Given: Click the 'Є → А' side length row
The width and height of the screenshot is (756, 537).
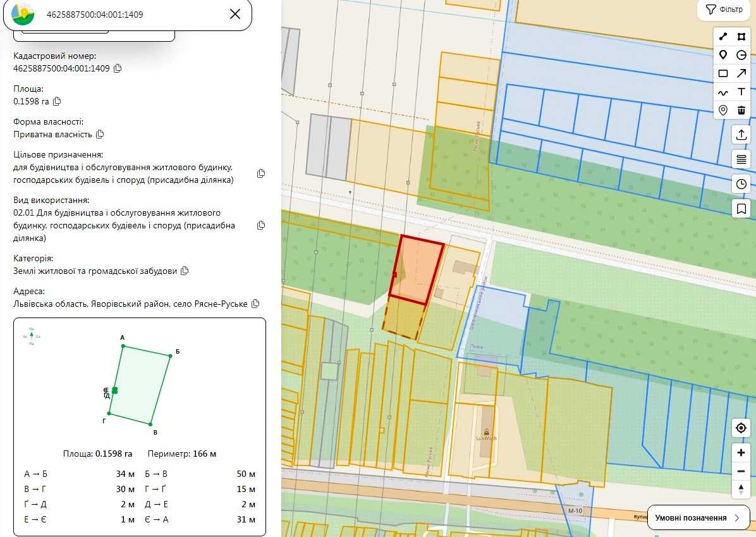Looking at the screenshot, I should click(x=200, y=520).
